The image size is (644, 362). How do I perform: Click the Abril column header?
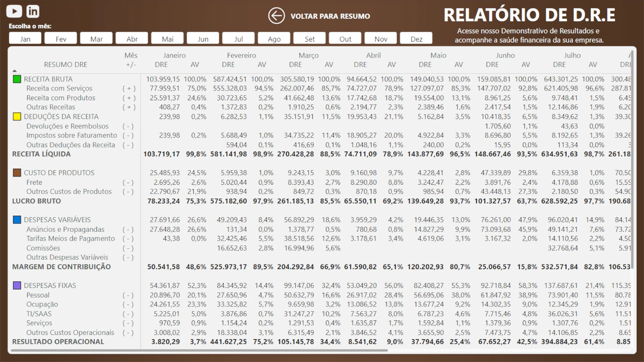374,56
